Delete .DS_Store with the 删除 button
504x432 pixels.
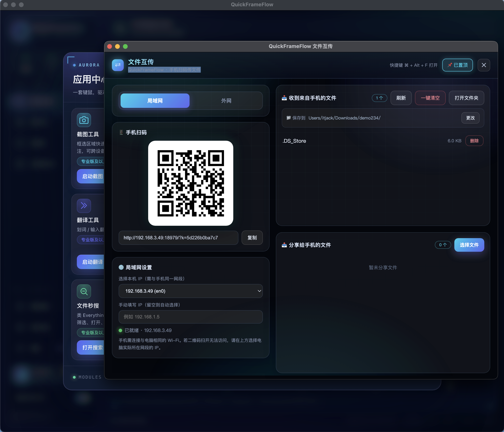(x=474, y=141)
